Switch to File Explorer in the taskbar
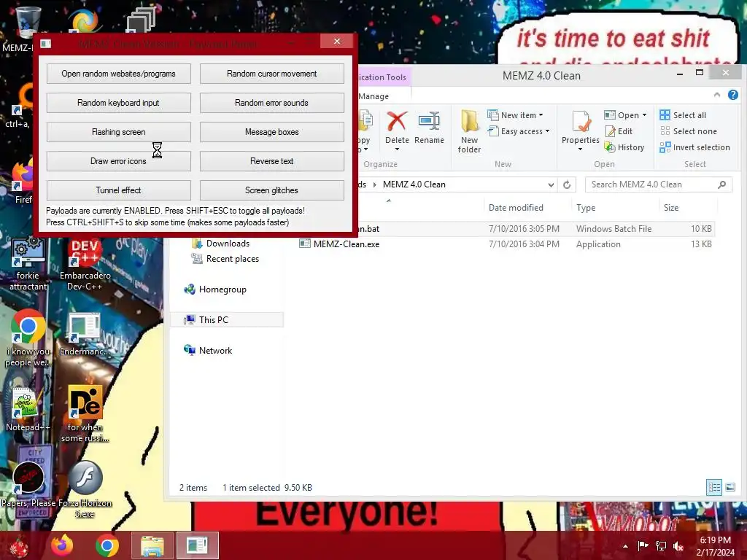Image resolution: width=747 pixels, height=560 pixels. (152, 545)
